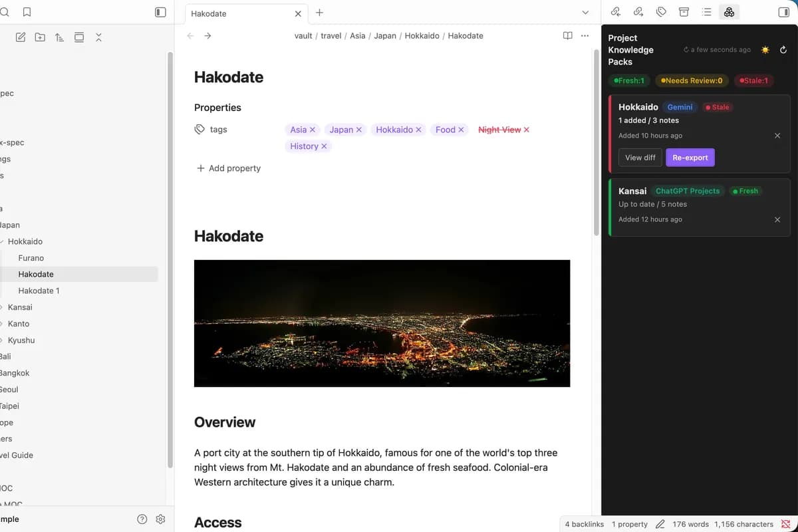798x532 pixels.
Task: Collapse all folders in explorer
Action: tap(98, 37)
